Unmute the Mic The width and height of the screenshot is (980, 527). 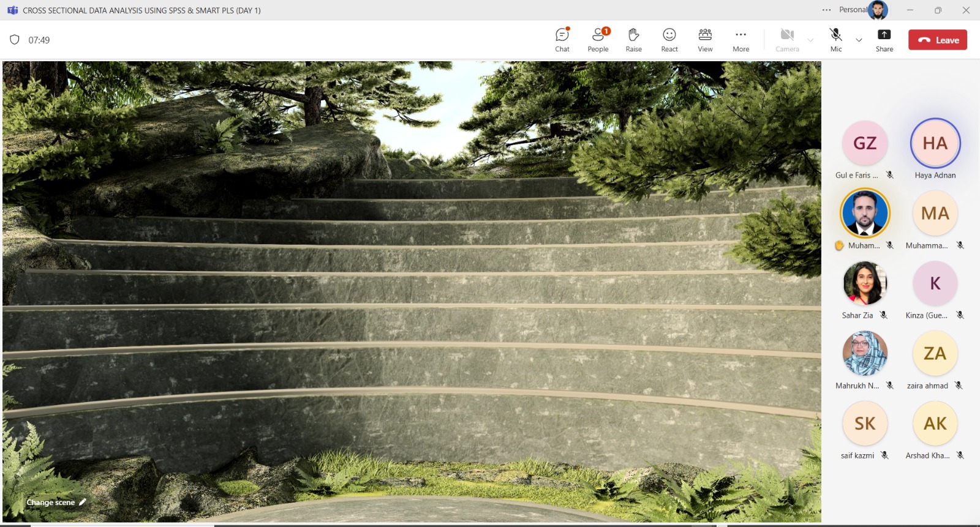pos(835,40)
